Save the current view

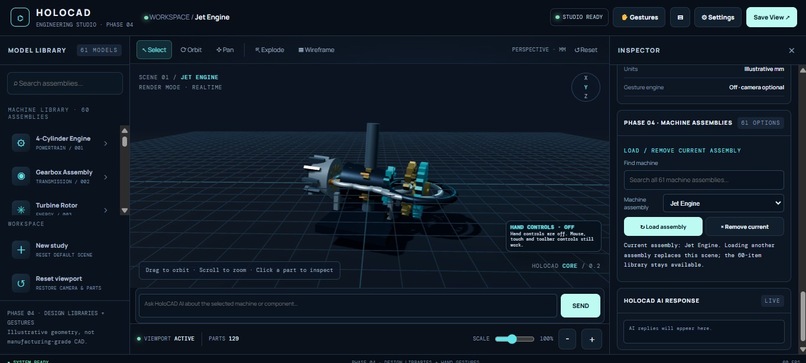772,17
